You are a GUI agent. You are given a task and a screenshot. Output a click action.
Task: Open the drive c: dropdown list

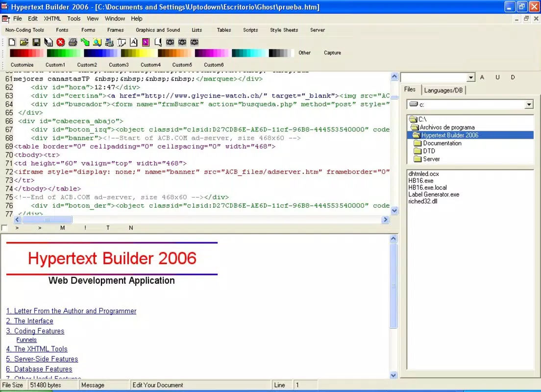[x=529, y=104]
